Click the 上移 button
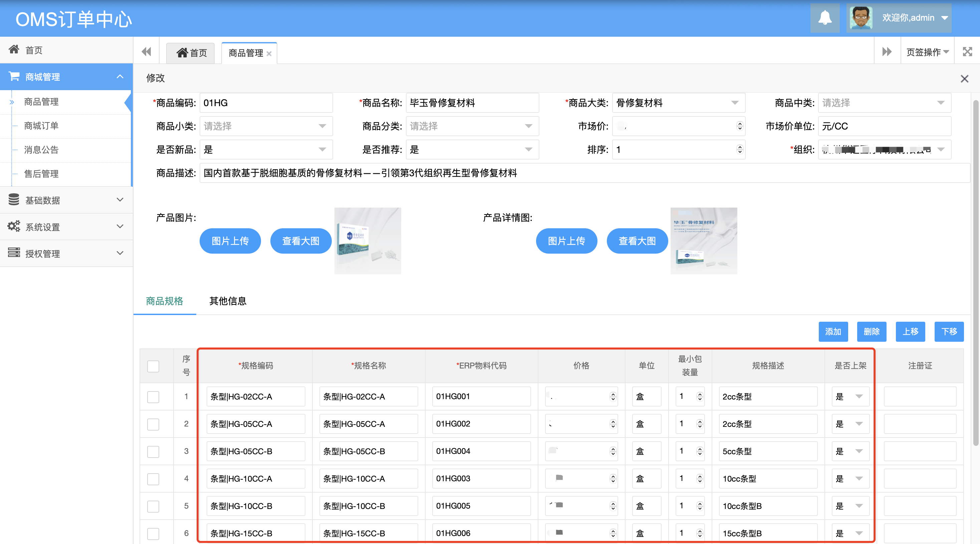Image resolution: width=980 pixels, height=544 pixels. coord(910,332)
